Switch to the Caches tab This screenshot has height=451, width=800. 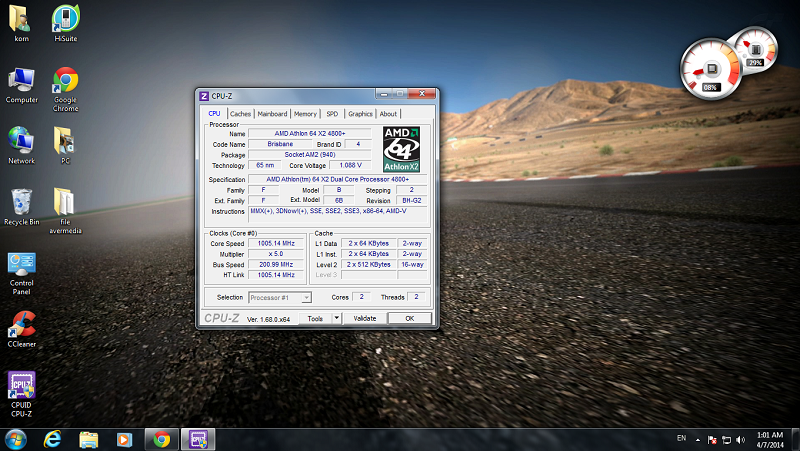click(240, 114)
